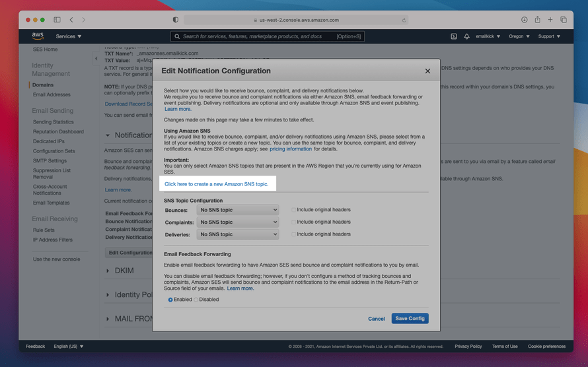Click Learn more link in Email Feedback Forwarding
This screenshot has height=367, width=588.
point(240,288)
